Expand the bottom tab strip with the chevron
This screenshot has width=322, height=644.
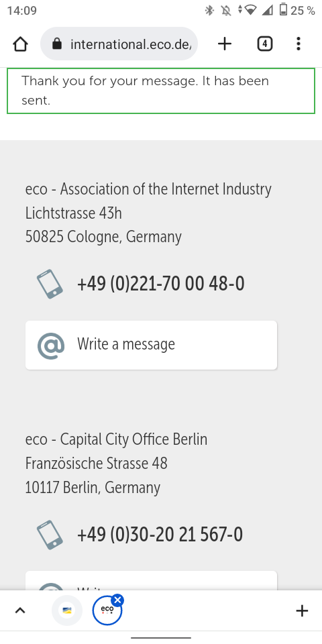tap(19, 610)
